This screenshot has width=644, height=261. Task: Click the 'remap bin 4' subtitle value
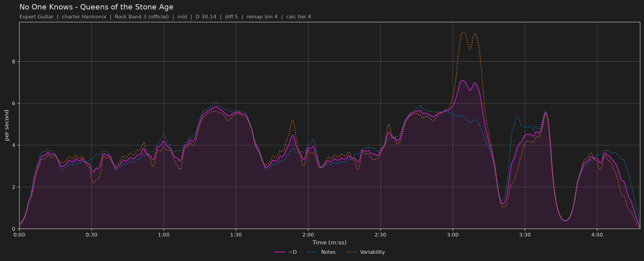point(262,17)
